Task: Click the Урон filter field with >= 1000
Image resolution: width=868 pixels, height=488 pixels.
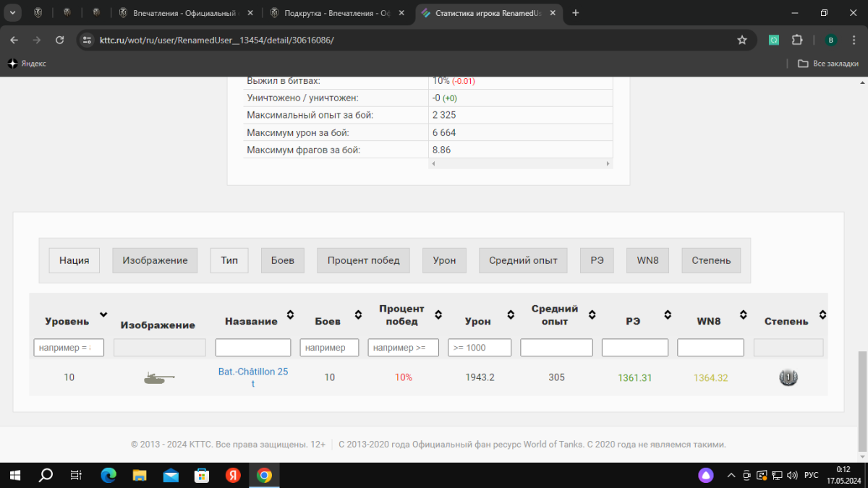Action: click(479, 348)
